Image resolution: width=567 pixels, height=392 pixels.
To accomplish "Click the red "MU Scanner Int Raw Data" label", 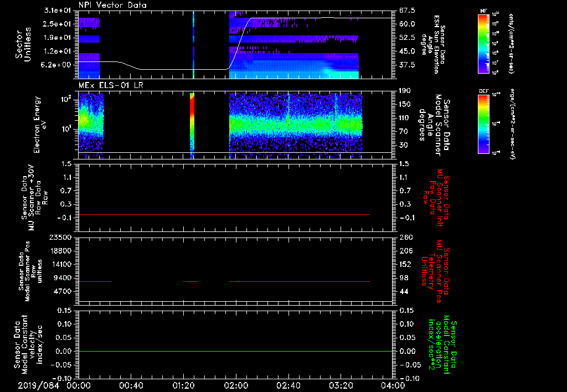I will [437, 198].
